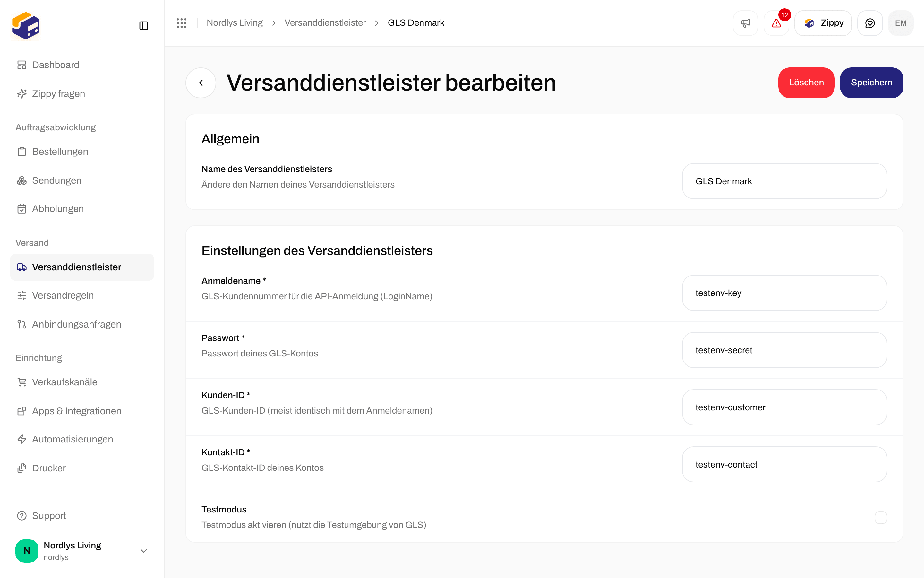The width and height of the screenshot is (924, 578).
Task: Open the EM user avatar menu
Action: tap(901, 23)
